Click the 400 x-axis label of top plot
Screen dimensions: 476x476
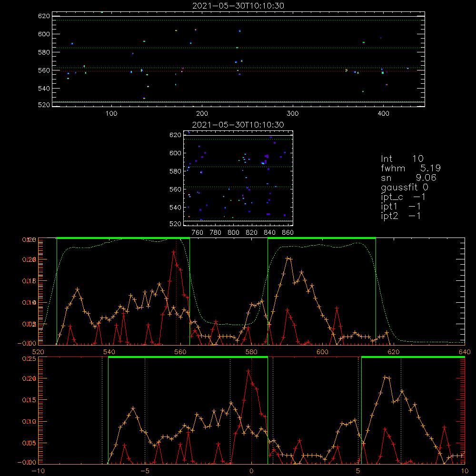383,114
